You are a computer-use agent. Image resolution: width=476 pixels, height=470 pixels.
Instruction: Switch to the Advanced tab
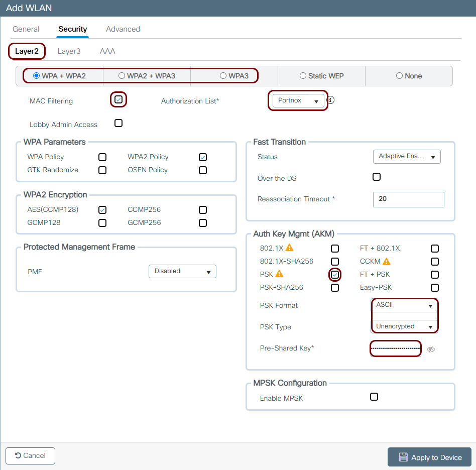(x=123, y=29)
